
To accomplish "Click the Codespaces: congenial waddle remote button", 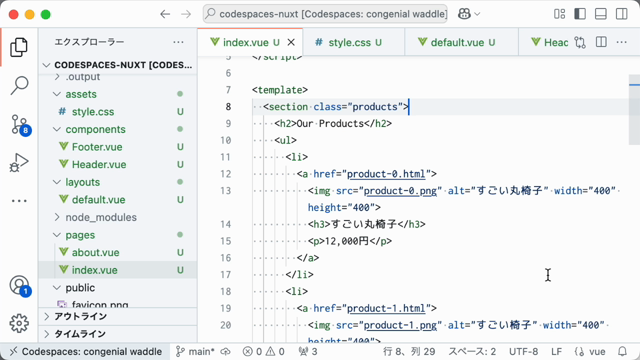I will tap(85, 351).
